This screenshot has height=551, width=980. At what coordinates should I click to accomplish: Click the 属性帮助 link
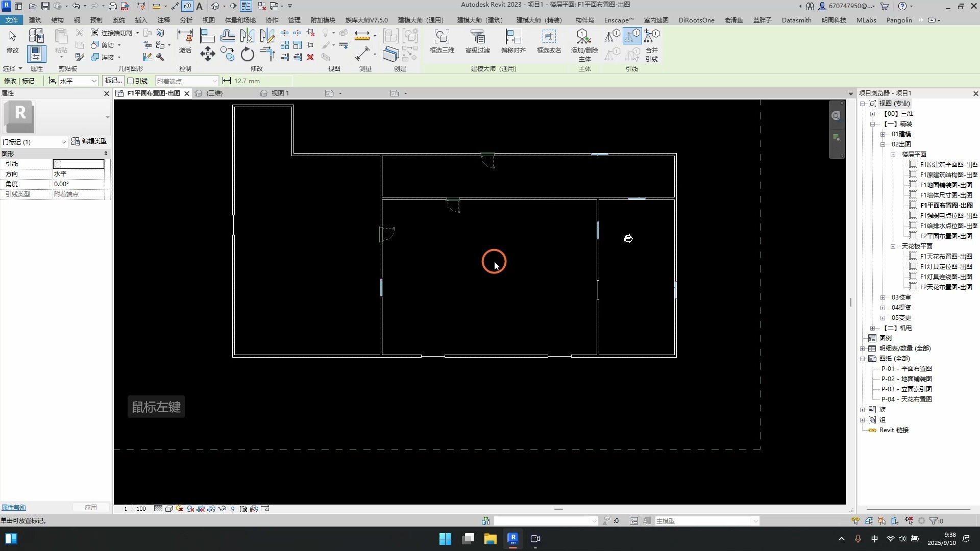(14, 507)
